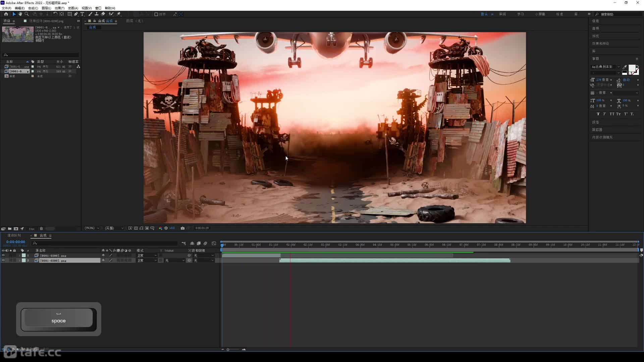Click the current time display 0:00:00:00
This screenshot has height=362, width=644.
tap(15, 242)
